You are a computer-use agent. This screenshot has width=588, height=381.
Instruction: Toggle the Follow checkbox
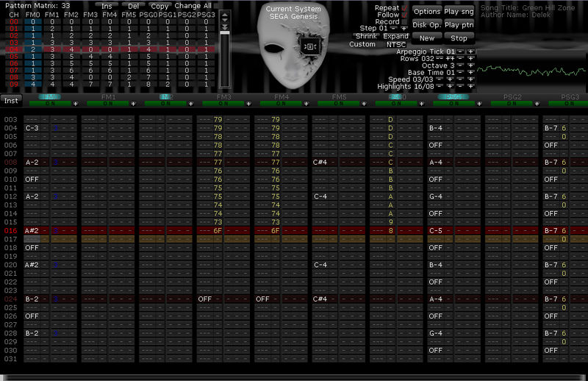click(404, 15)
